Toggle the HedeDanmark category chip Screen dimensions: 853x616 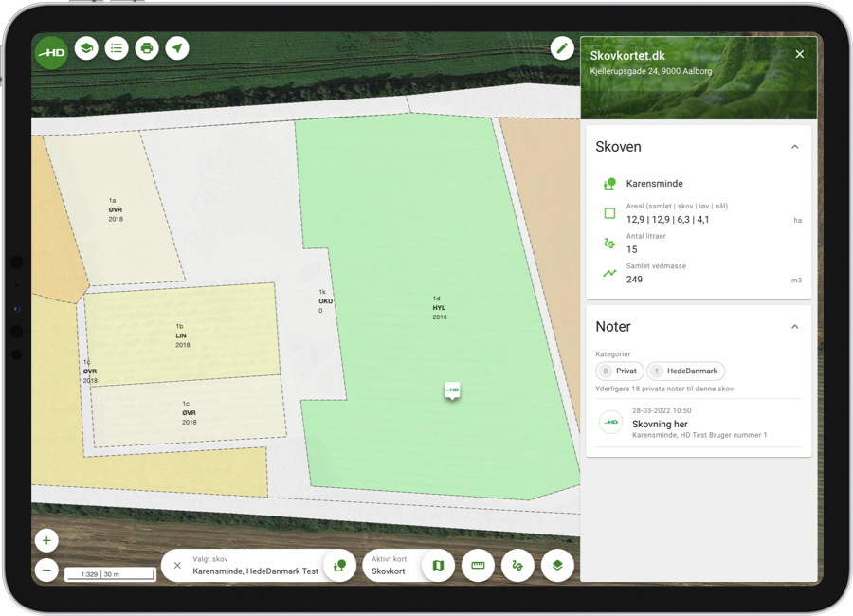(x=685, y=371)
